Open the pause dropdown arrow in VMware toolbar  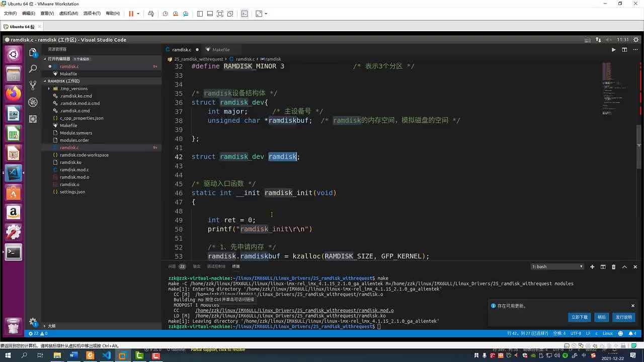pos(137,14)
